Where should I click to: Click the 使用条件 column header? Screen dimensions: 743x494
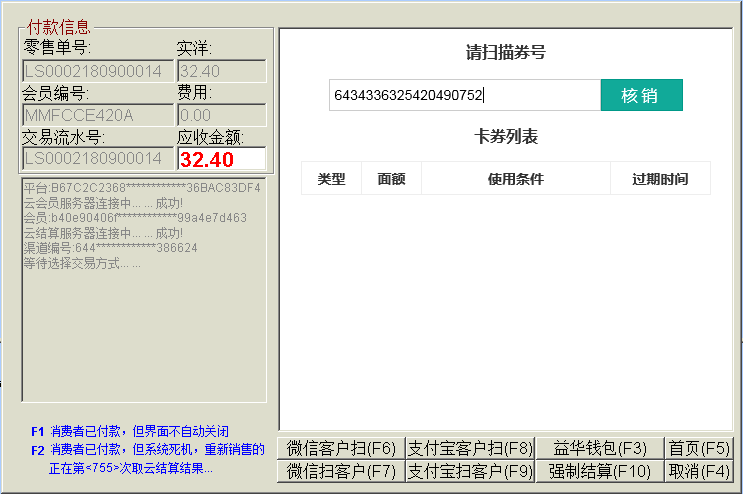[515, 179]
